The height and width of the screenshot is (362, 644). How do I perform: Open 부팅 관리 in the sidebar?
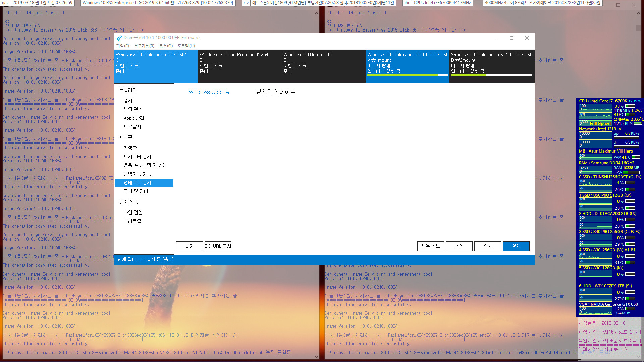(x=133, y=109)
